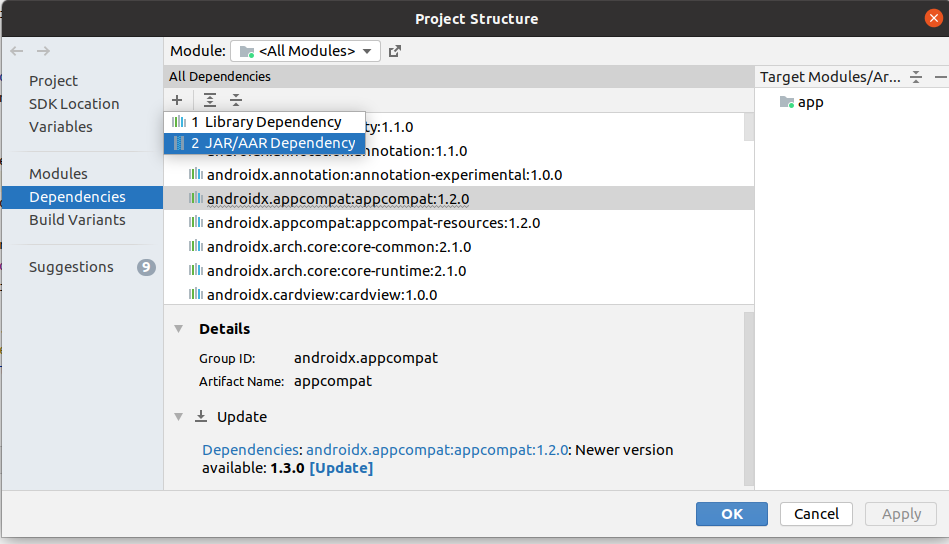Collapse all in Target Modules panel
The image size is (949, 544).
click(x=916, y=77)
